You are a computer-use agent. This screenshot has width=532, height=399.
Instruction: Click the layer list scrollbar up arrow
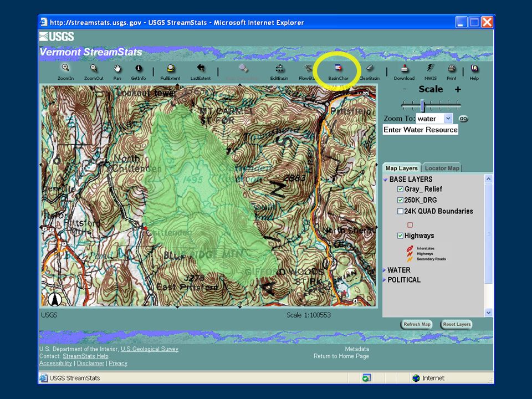tap(489, 178)
